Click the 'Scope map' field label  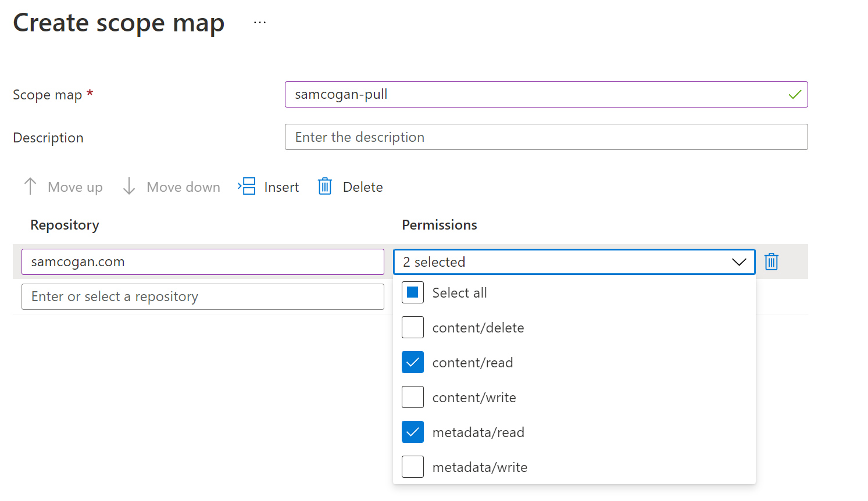pyautogui.click(x=47, y=95)
